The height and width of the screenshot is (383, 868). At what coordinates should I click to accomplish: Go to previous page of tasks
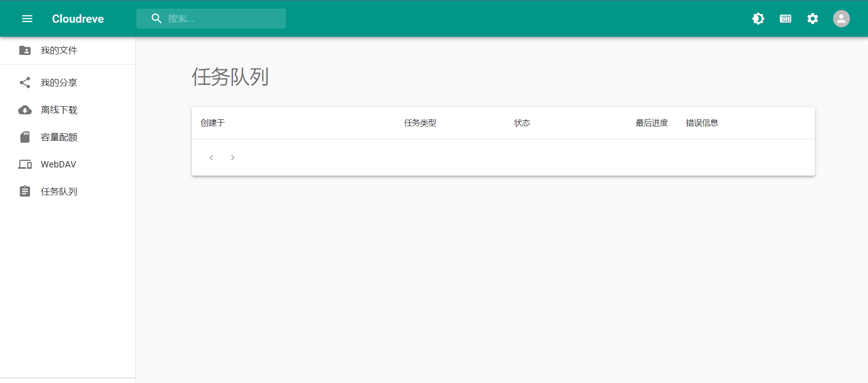click(x=211, y=157)
